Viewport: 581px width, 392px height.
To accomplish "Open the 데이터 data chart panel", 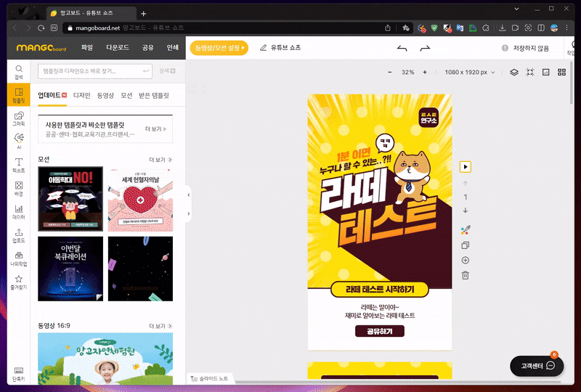I will coord(19,211).
